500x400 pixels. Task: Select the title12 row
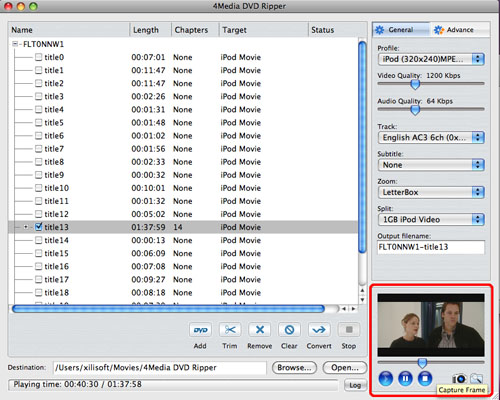183,214
